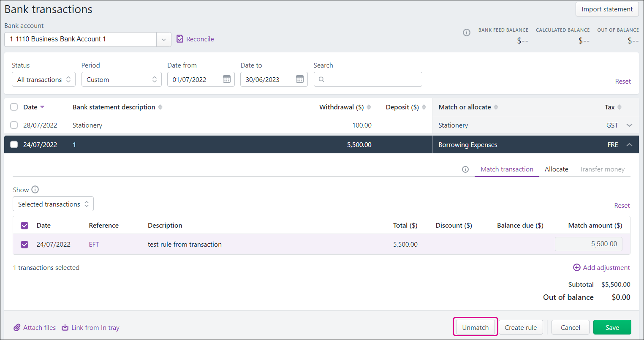Click the Subtotal $5,500.00 value

tap(616, 284)
